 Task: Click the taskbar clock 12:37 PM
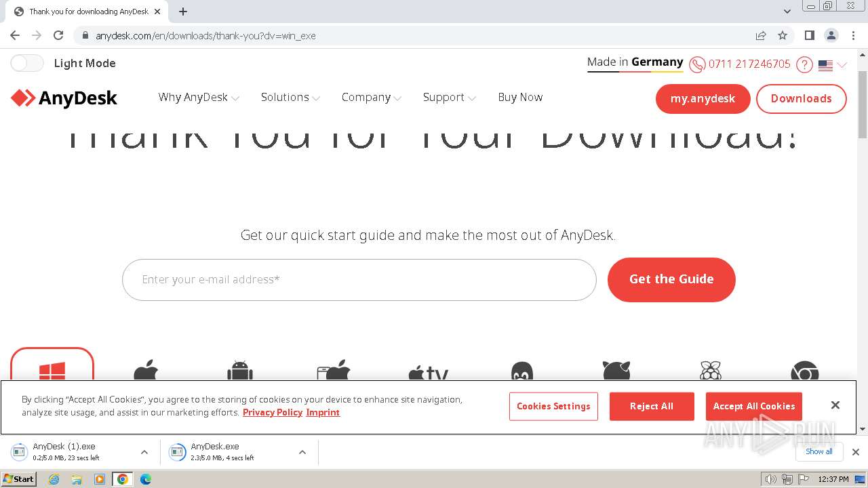point(833,479)
